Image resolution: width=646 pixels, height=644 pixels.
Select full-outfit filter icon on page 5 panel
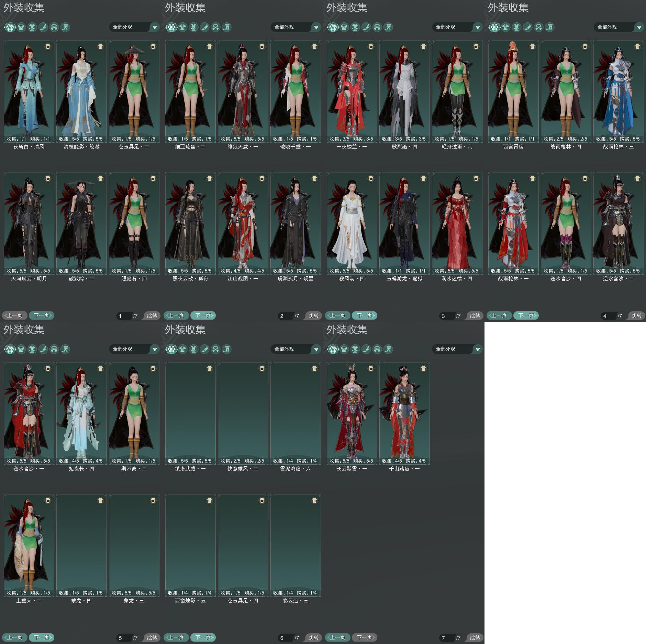10,349
